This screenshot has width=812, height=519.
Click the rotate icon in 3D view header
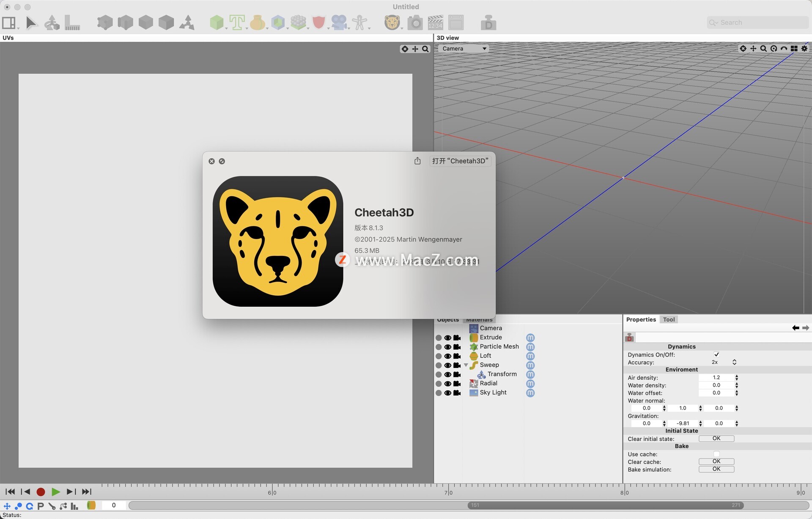tap(774, 49)
